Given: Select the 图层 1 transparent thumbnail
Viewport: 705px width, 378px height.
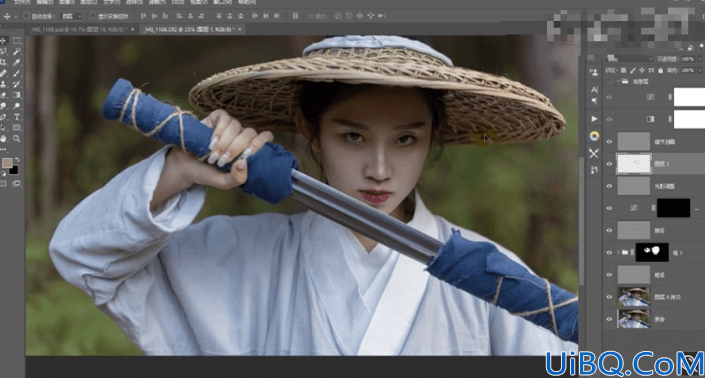Looking at the screenshot, I should 634,164.
